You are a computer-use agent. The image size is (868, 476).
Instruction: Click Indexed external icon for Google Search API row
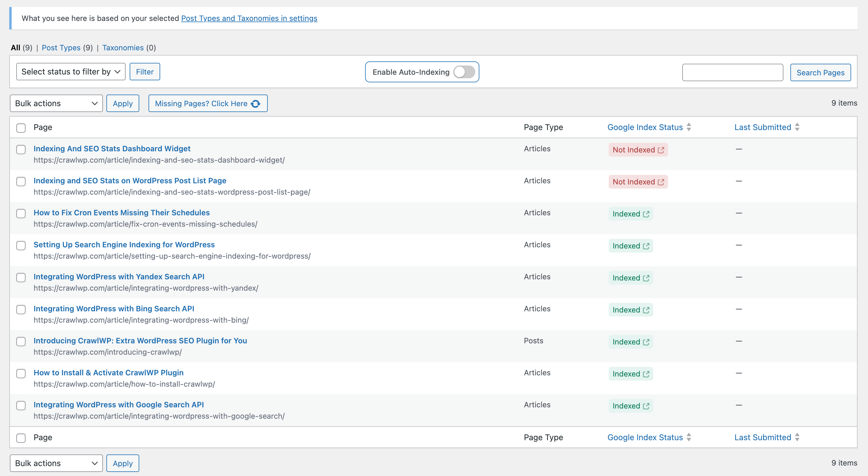click(646, 406)
